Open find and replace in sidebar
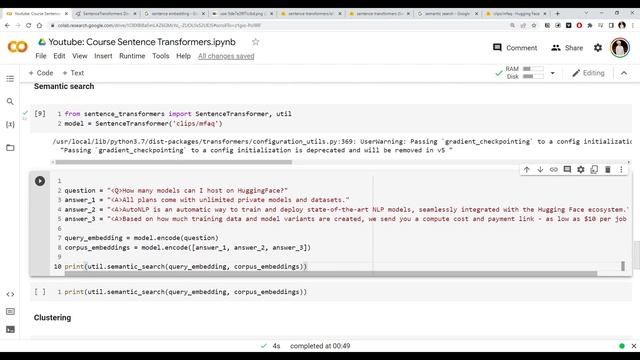Screen dimensions: 640x360 pyautogui.click(x=10, y=101)
